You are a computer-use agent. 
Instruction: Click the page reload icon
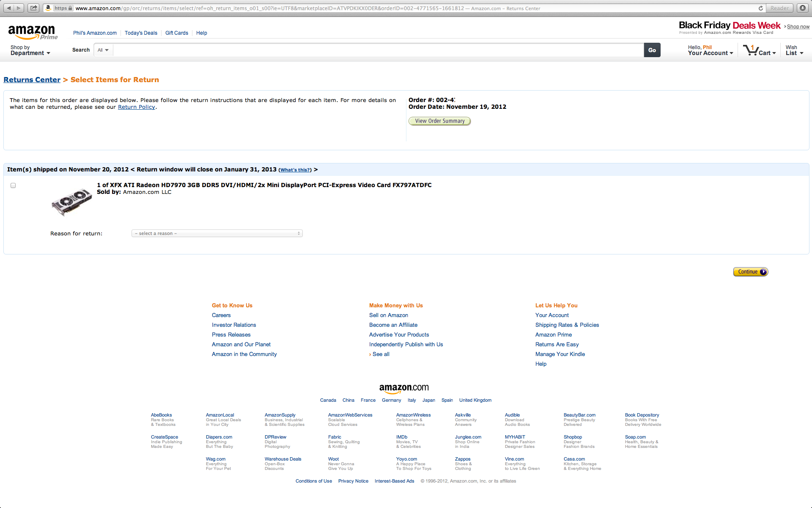point(760,8)
